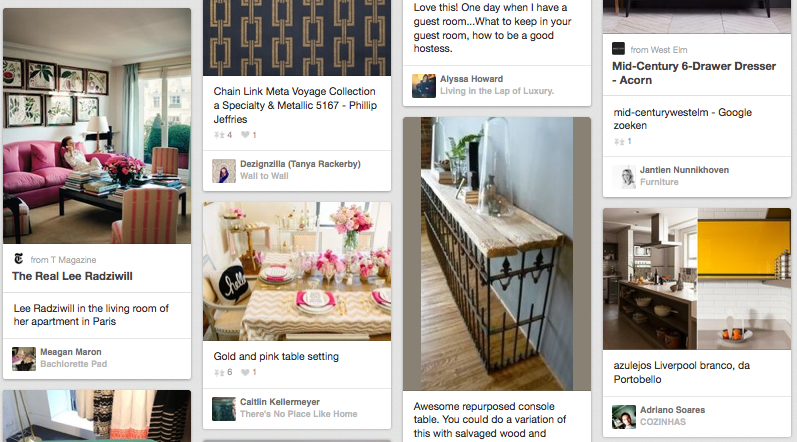Screen dimensions: 797x442
Task: Open There's No Place Like Home board
Action: 299,414
